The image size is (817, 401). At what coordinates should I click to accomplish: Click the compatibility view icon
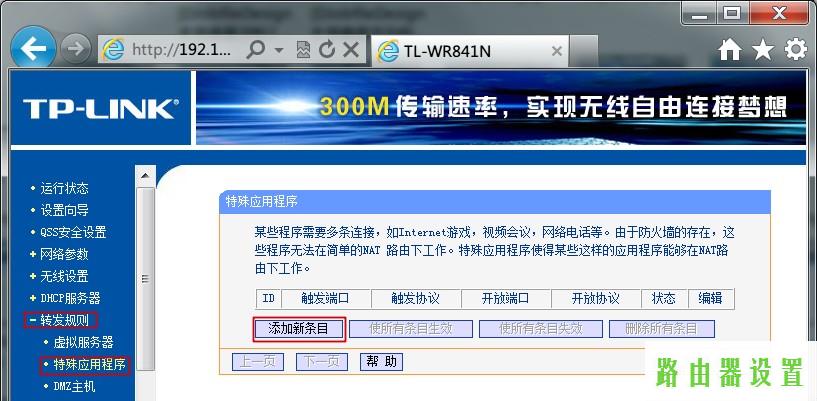pyautogui.click(x=303, y=50)
